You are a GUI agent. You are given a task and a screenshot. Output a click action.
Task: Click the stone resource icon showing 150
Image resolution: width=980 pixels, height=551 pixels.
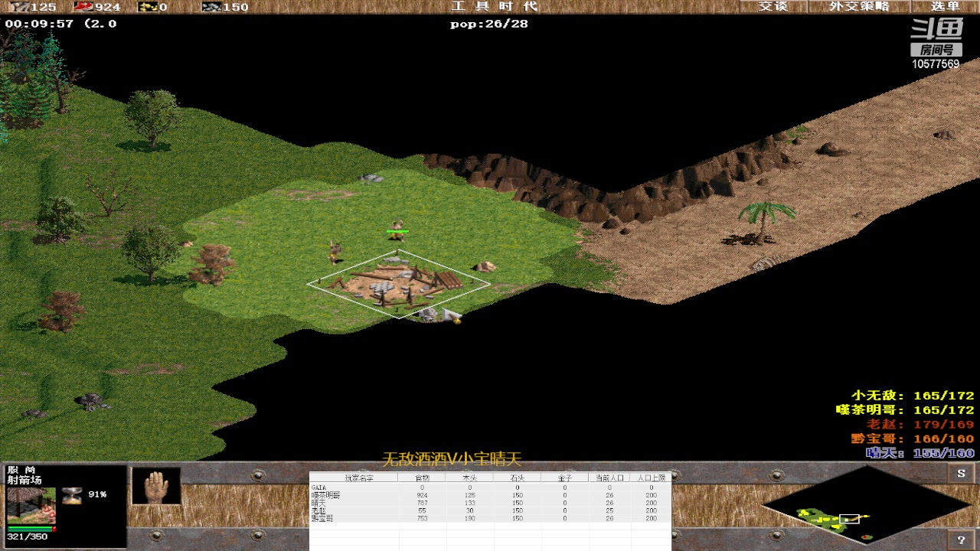tap(211, 7)
